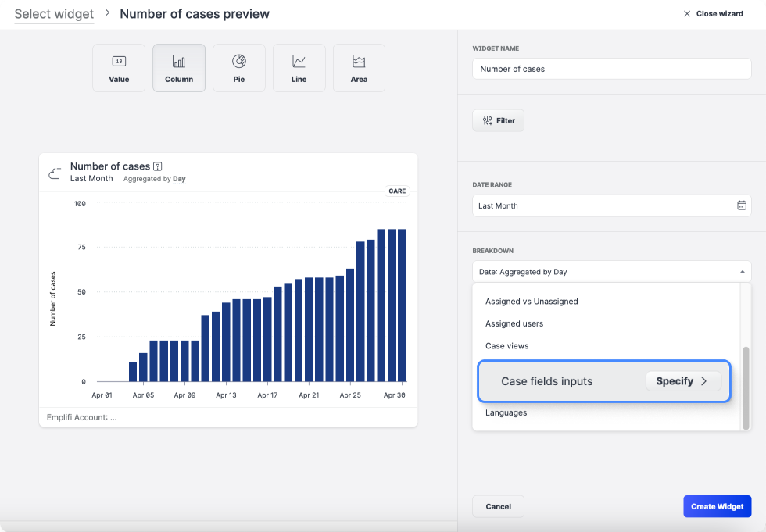Collapse the Breakdown dropdown
This screenshot has height=532, width=766.
coord(741,272)
